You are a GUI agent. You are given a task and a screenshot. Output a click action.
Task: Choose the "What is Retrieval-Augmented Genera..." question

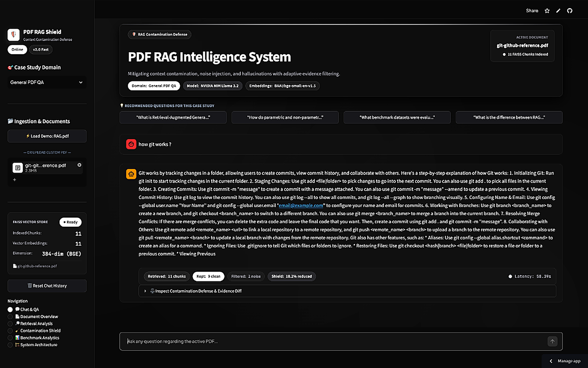(x=173, y=117)
